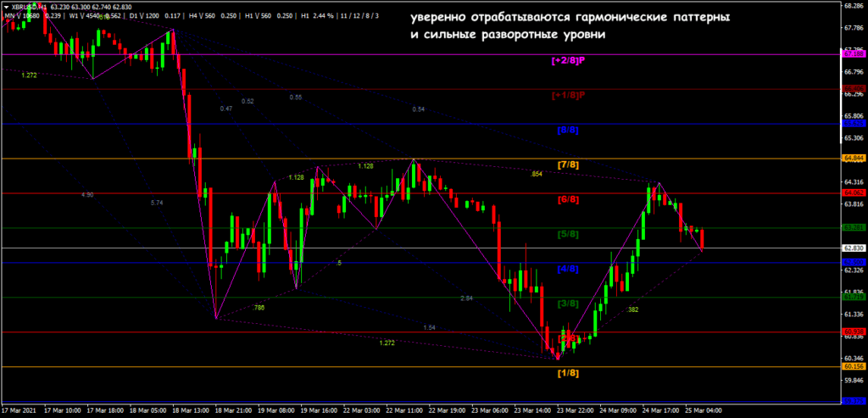
Task: Click the 60.156 orange price tag
Action: pyautogui.click(x=853, y=367)
